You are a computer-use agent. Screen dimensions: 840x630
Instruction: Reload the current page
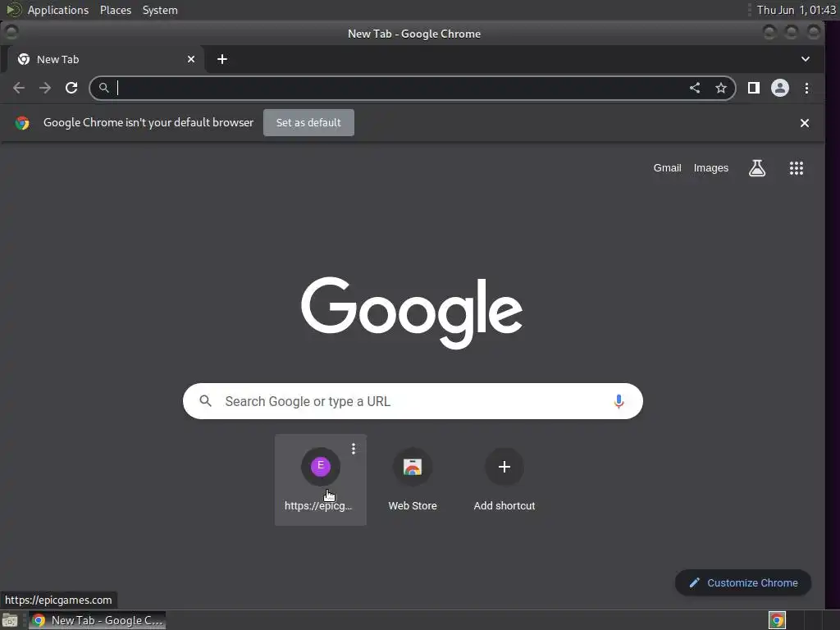(x=71, y=88)
